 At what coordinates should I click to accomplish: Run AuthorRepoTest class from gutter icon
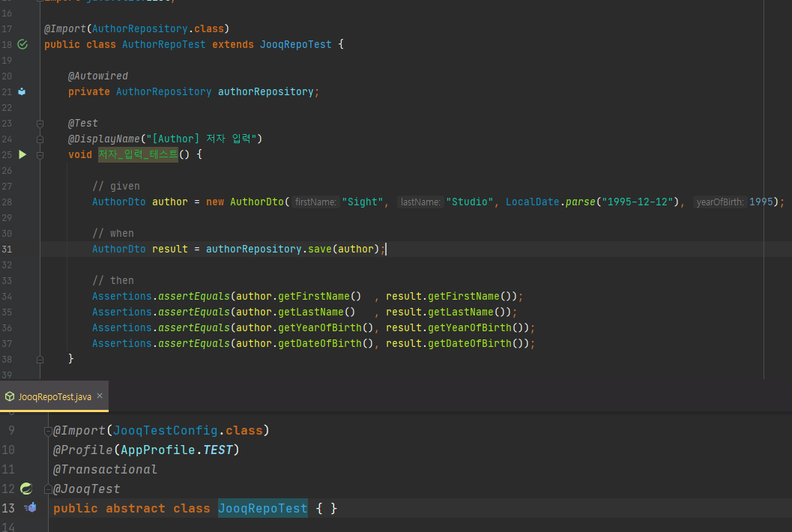tap(22, 44)
